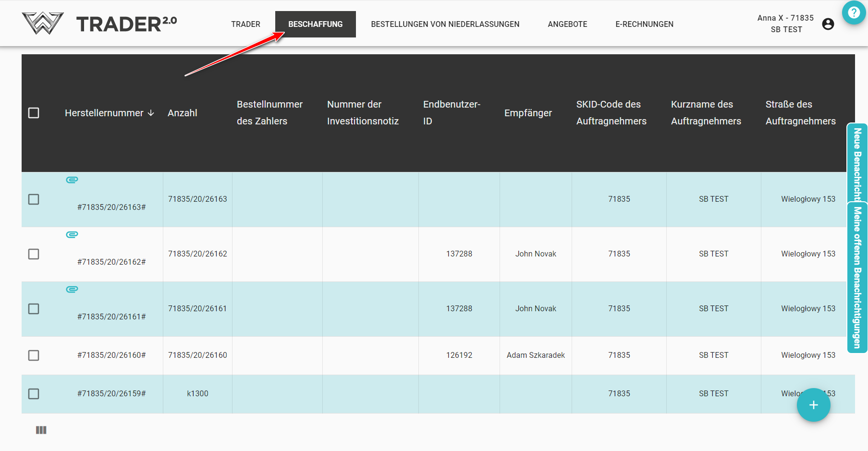
Task: Expand Meine offenen Benachrichtigungen side panel
Action: [x=857, y=278]
